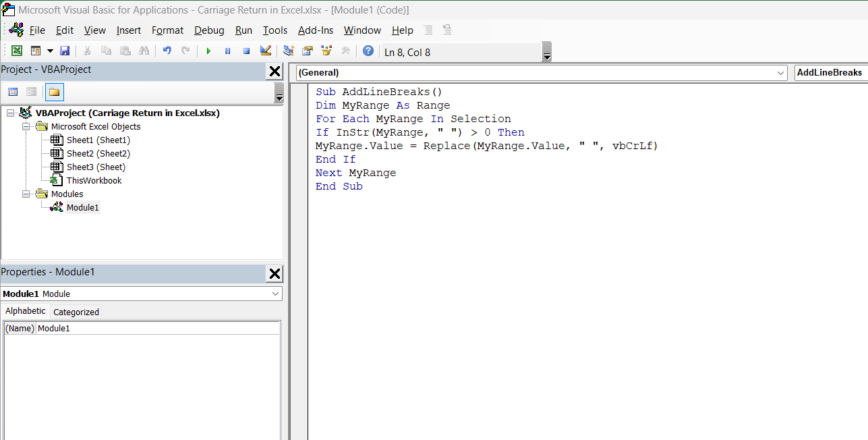Image resolution: width=868 pixels, height=440 pixels.
Task: Collapse the Modules folder node
Action: pos(26,194)
